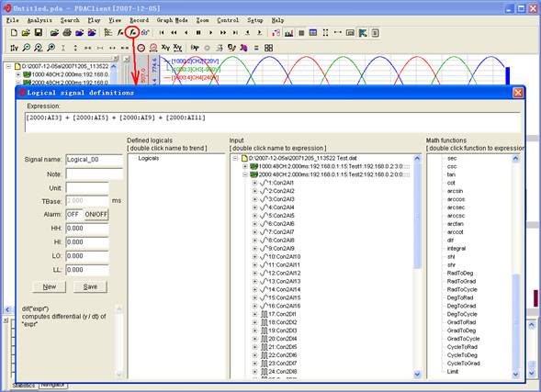Click the Save button in dialog
This screenshot has width=541, height=392.
pos(90,286)
